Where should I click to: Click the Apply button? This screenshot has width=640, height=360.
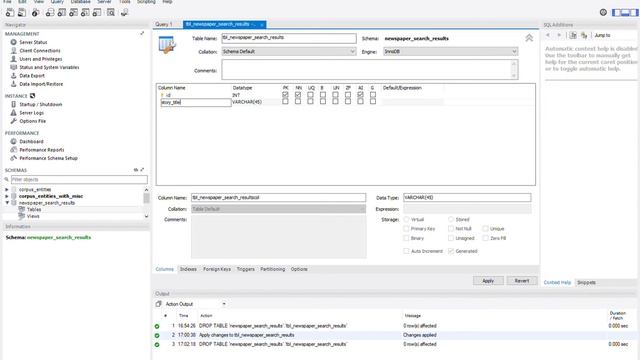pos(488,281)
